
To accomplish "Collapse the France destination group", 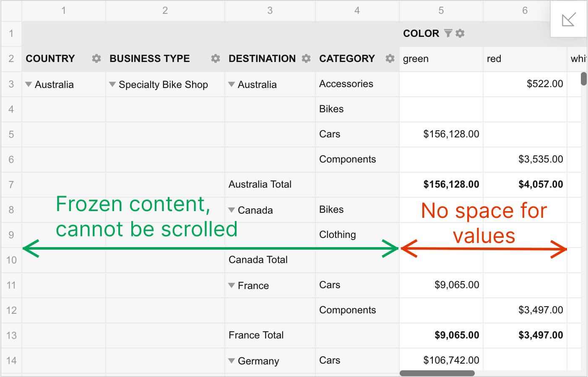I will click(232, 285).
